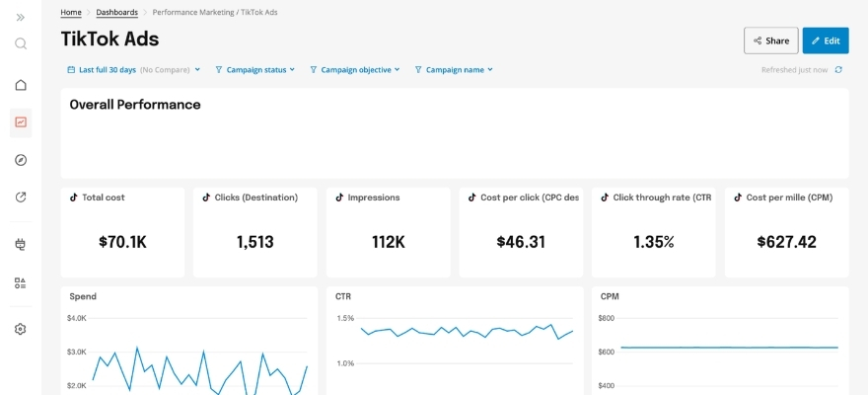Click the circular arrow goals icon in sidebar
The height and width of the screenshot is (395, 868).
21,197
